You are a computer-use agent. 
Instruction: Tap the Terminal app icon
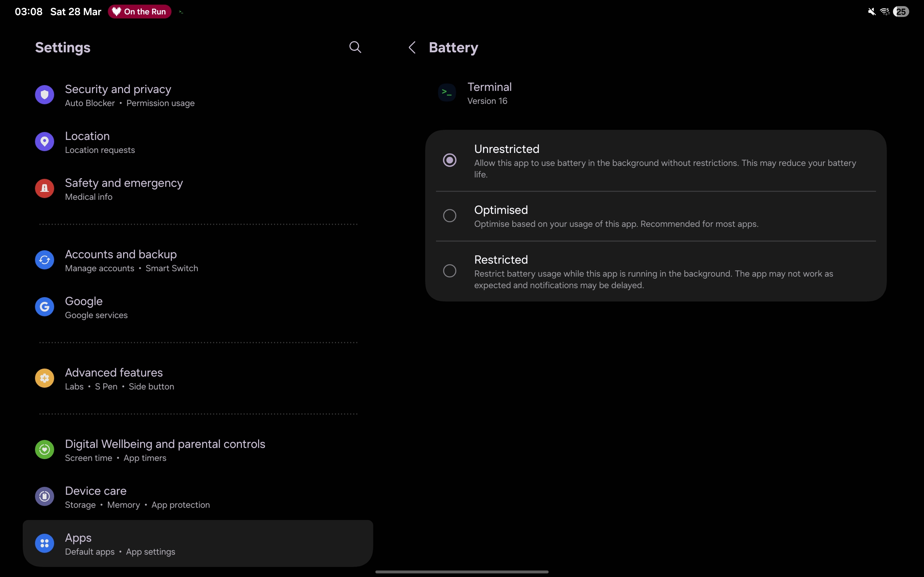(447, 92)
